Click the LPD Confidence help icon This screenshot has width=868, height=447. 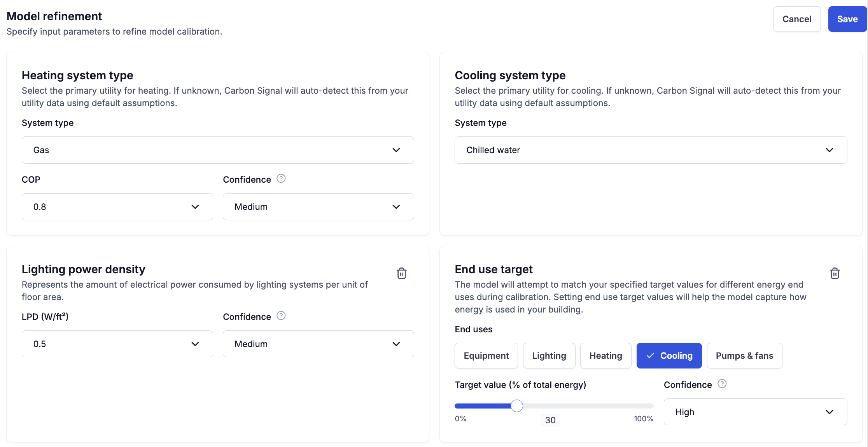tap(281, 316)
